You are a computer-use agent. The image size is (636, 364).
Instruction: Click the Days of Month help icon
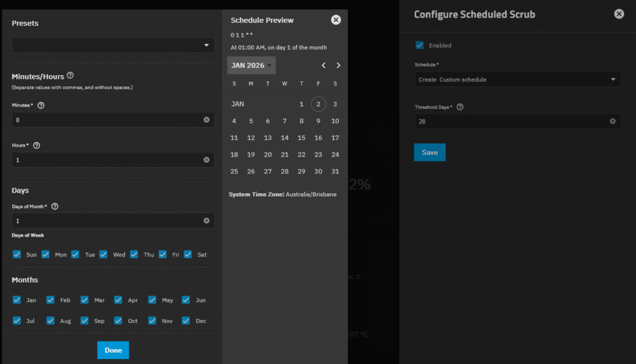pos(55,206)
